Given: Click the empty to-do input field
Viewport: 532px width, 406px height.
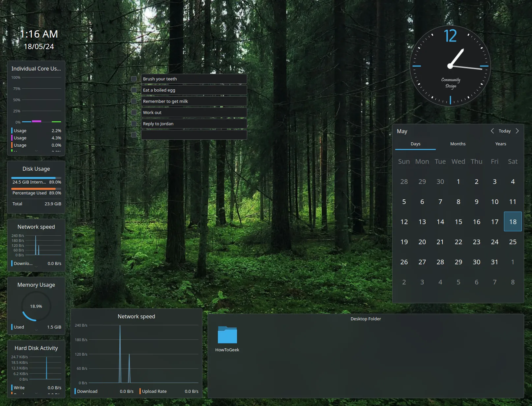Looking at the screenshot, I should tap(194, 134).
